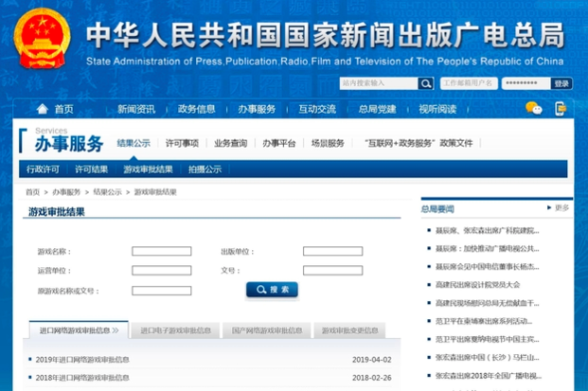The image size is (588, 391).
Task: Click 拍摄公示 in blue submenu bar
Action: (x=205, y=169)
